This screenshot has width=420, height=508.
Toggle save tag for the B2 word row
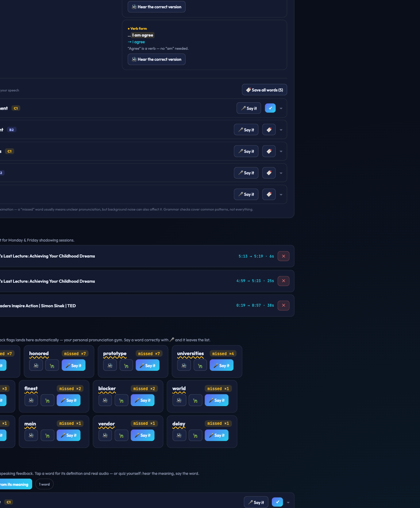269,130
